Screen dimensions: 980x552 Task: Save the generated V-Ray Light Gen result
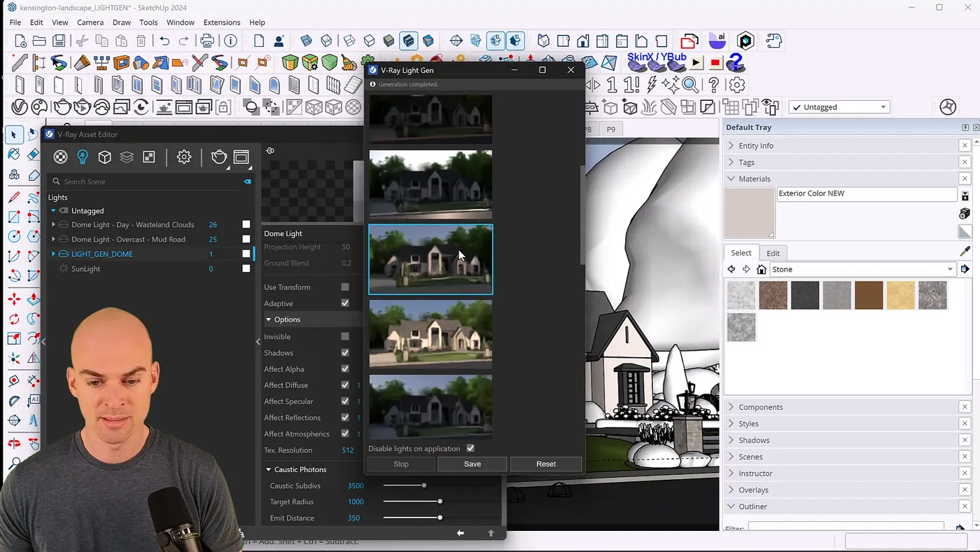472,464
